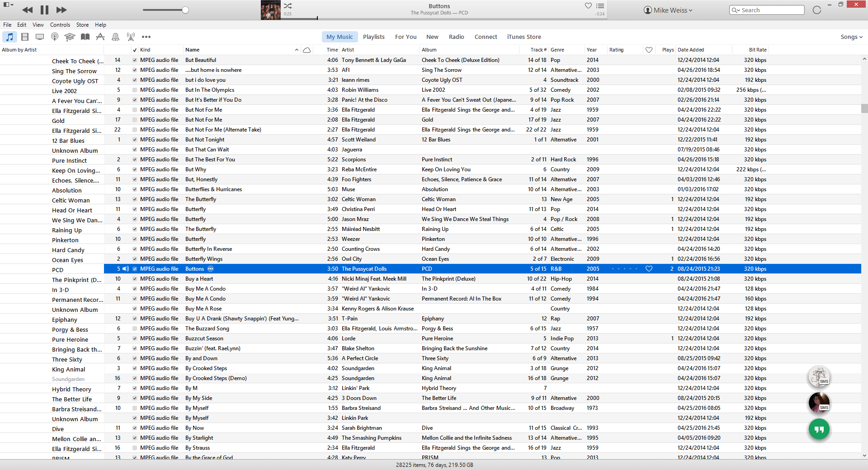Open the Tones bell icon
This screenshot has height=470, width=868.
pyautogui.click(x=116, y=37)
